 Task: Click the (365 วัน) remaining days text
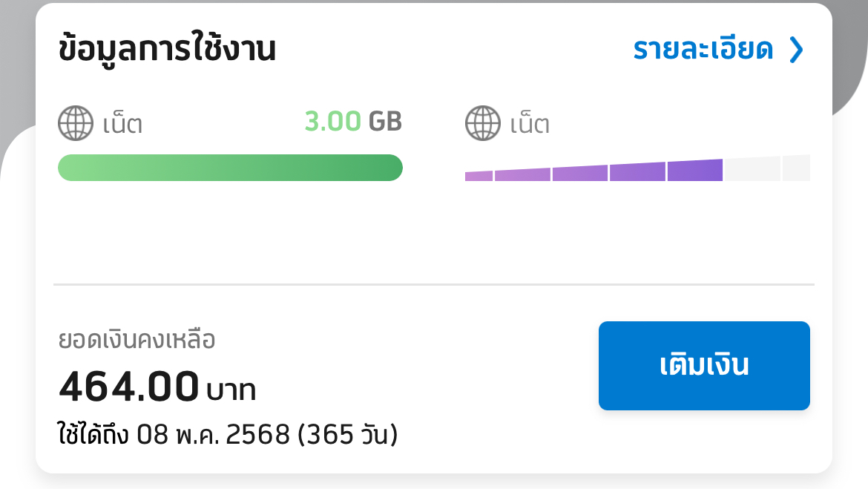347,435
